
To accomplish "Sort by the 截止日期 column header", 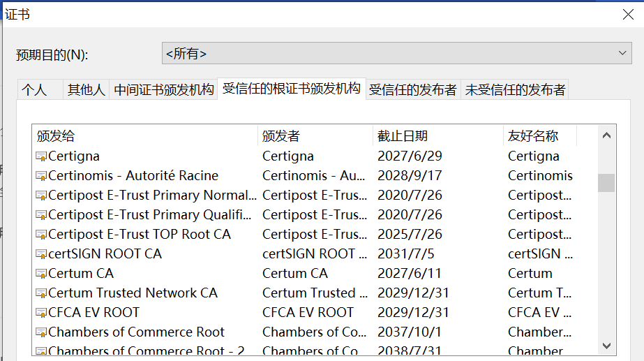I will [x=437, y=135].
